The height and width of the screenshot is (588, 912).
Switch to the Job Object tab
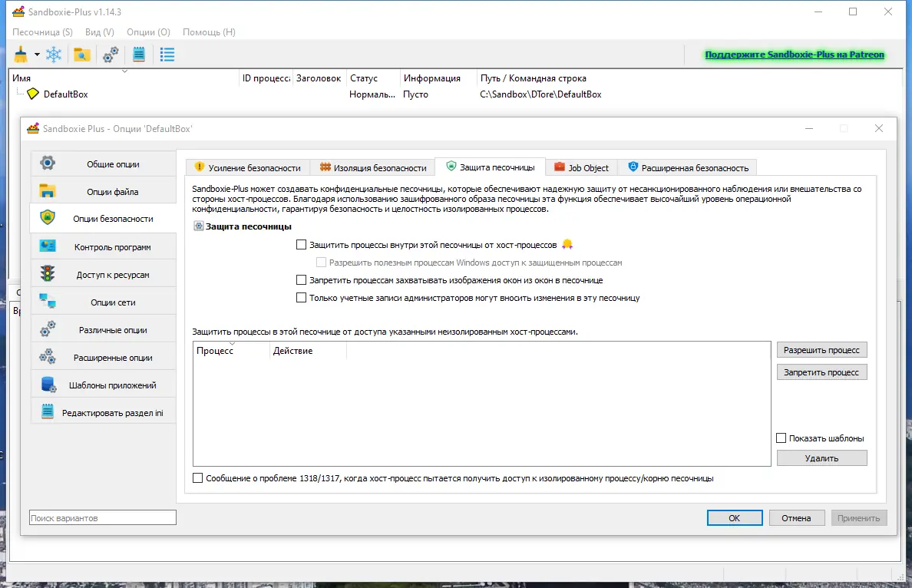581,167
